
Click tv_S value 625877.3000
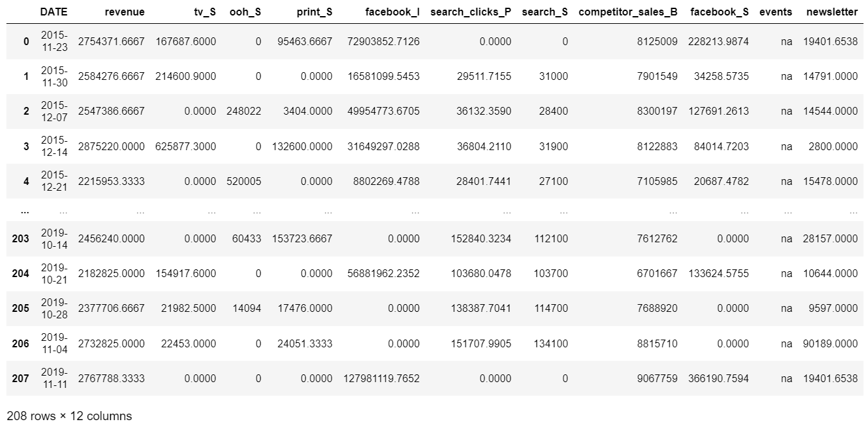(x=186, y=146)
